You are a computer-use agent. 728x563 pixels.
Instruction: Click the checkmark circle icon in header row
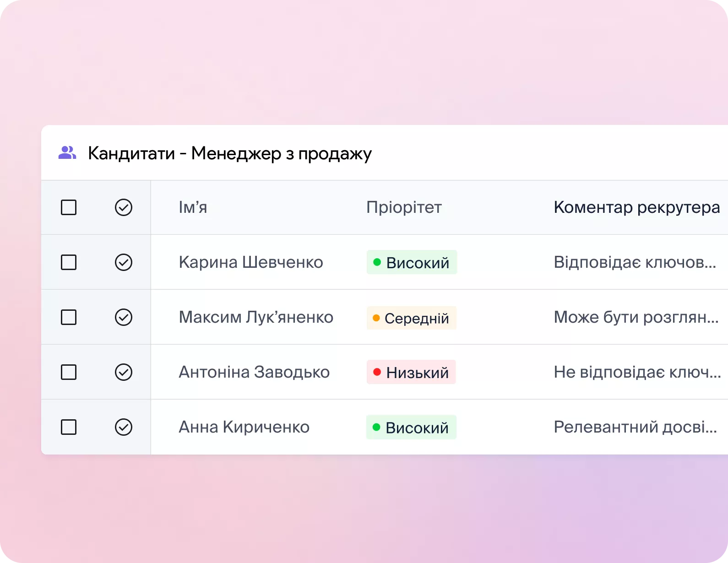point(124,207)
